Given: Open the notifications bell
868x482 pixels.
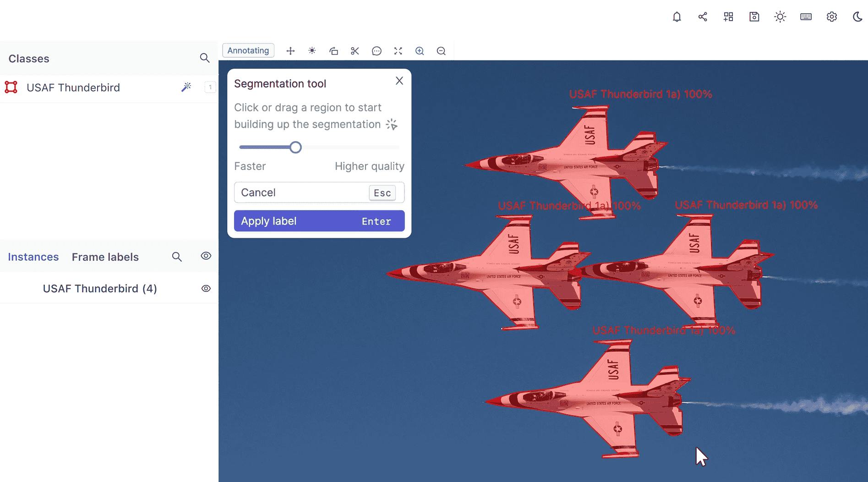Looking at the screenshot, I should pos(677,17).
